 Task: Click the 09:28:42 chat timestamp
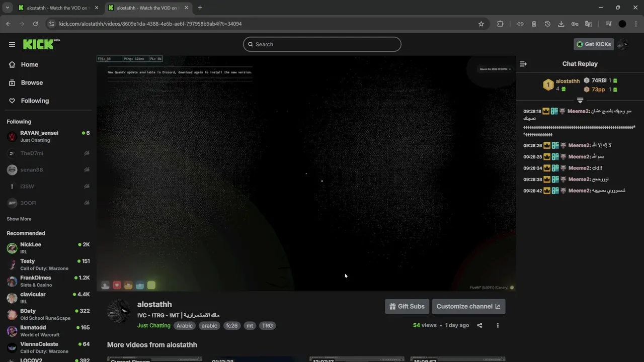point(532,191)
